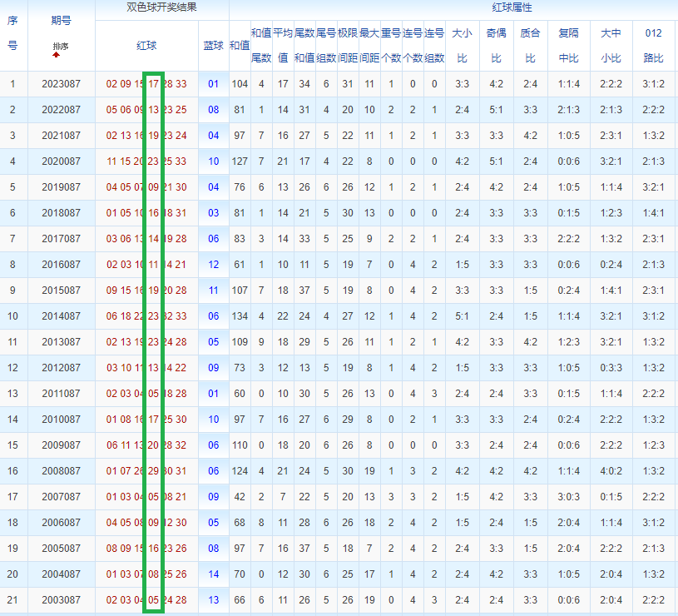Click blue ball 01 for issue 2023087
Screen dimensions: 678x616
tap(214, 84)
